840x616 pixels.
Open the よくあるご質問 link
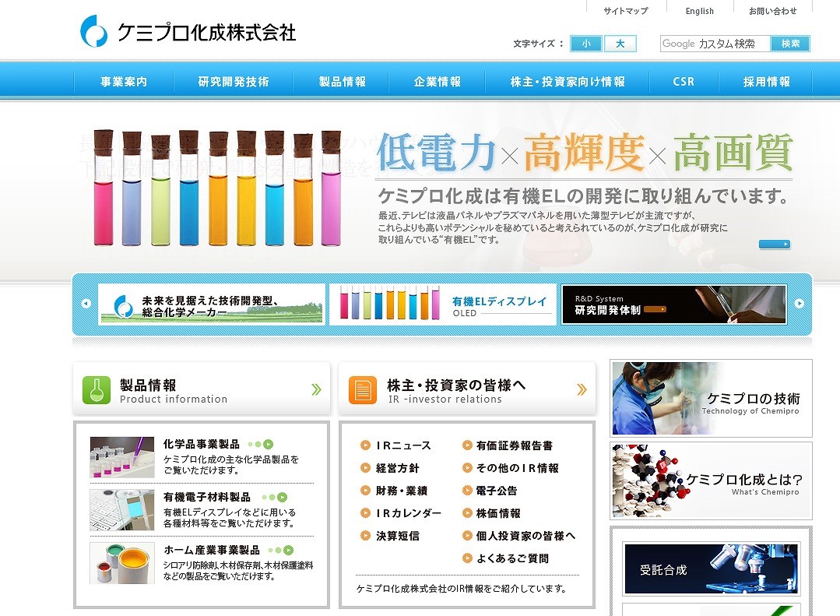513,558
